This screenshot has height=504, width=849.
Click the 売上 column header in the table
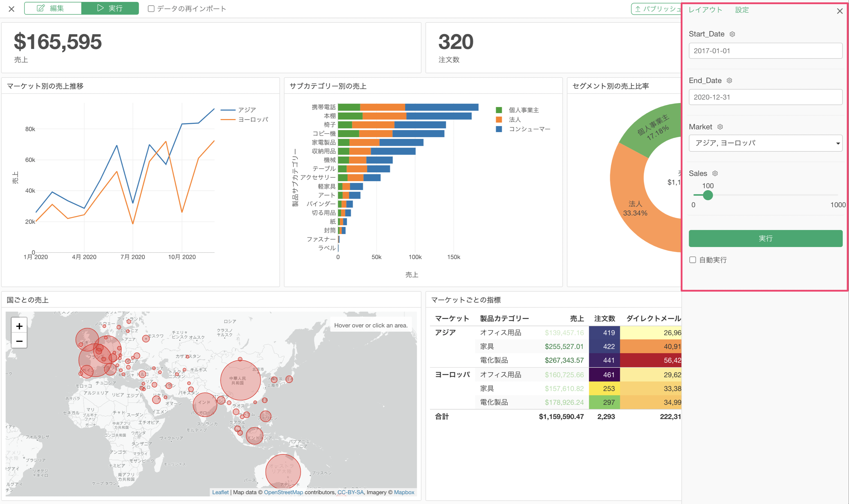pyautogui.click(x=577, y=318)
